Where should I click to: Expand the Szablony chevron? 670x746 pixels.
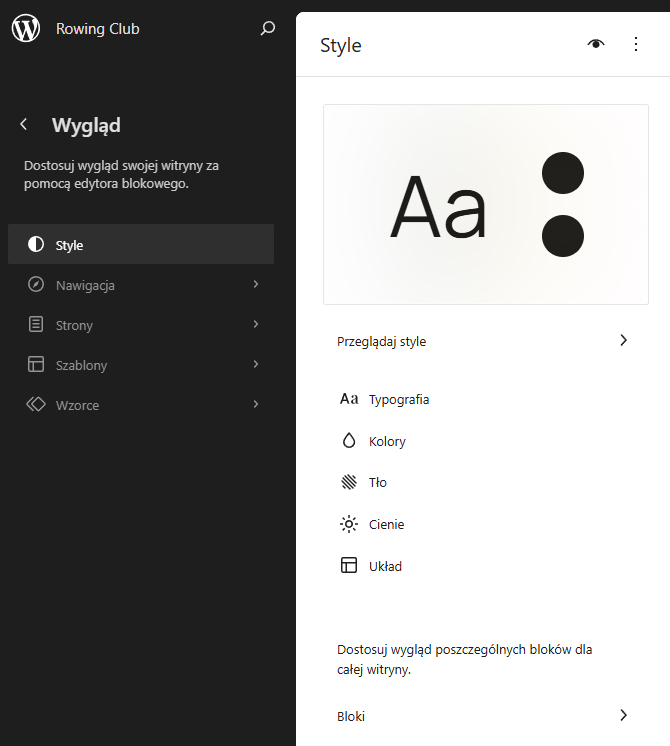click(x=256, y=364)
